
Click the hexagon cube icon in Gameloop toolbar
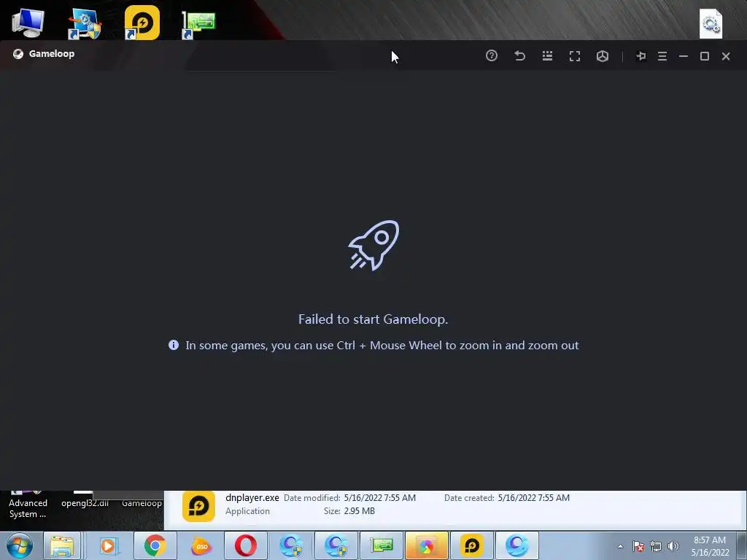[602, 56]
